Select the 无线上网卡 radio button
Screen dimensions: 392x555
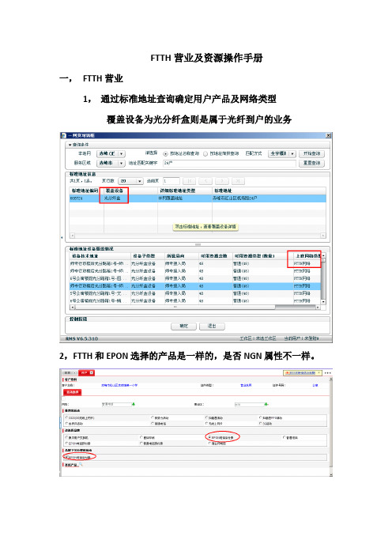[206, 423]
